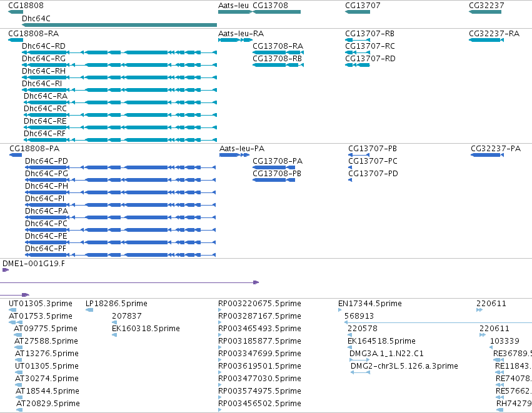The width and height of the screenshot is (532, 413).
Task: Select EST EK164518.5prime
Action: 382,341
